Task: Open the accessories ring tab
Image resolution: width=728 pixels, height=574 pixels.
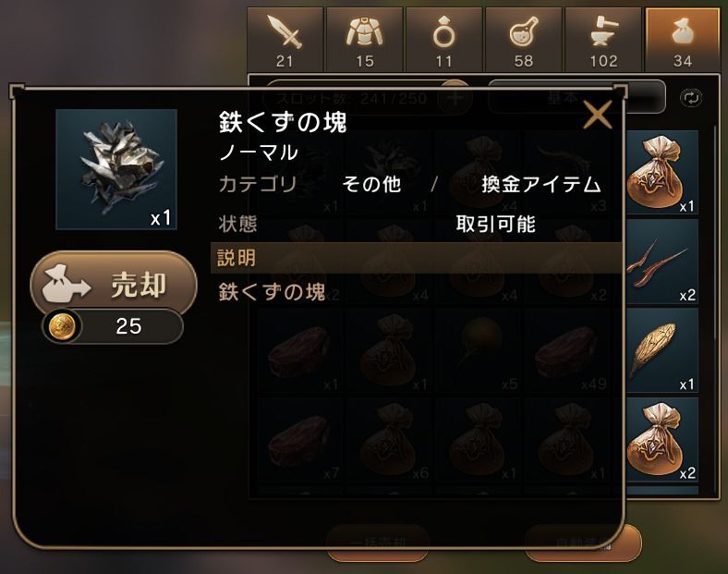Action: point(443,40)
